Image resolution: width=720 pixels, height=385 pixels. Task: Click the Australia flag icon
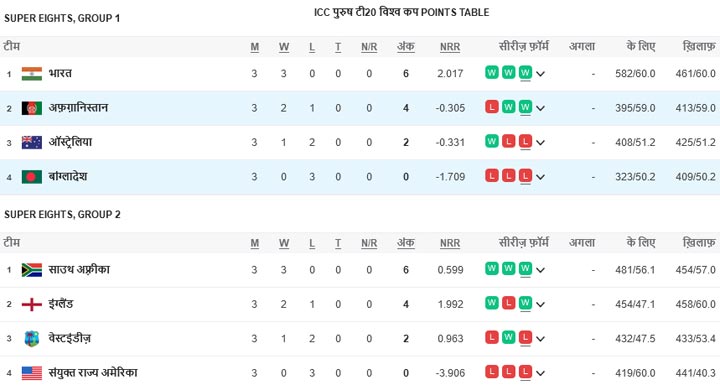point(32,142)
